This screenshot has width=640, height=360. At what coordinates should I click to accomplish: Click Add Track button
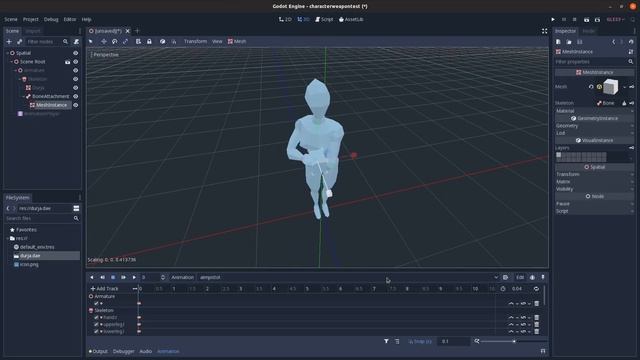coord(104,289)
